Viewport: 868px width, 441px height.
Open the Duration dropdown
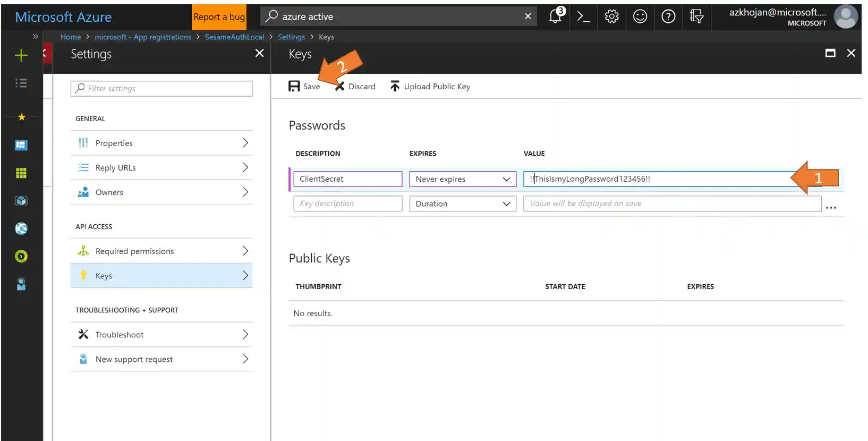pos(463,203)
